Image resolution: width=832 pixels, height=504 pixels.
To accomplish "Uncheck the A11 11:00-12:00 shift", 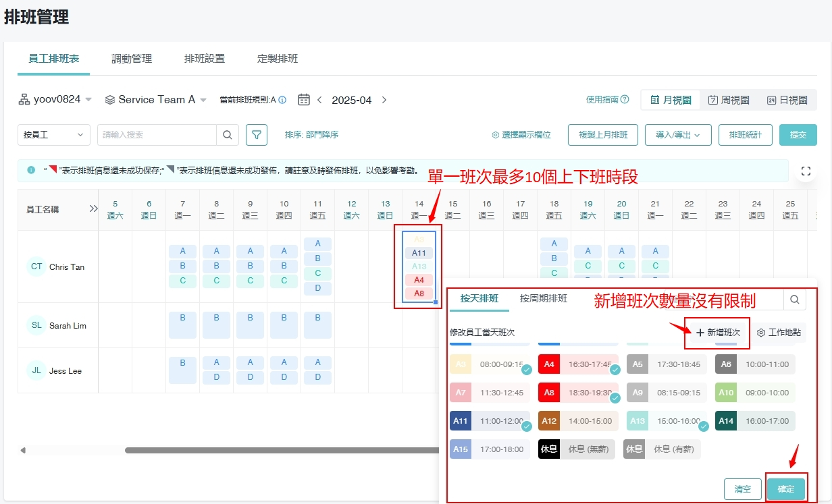I will click(x=490, y=421).
